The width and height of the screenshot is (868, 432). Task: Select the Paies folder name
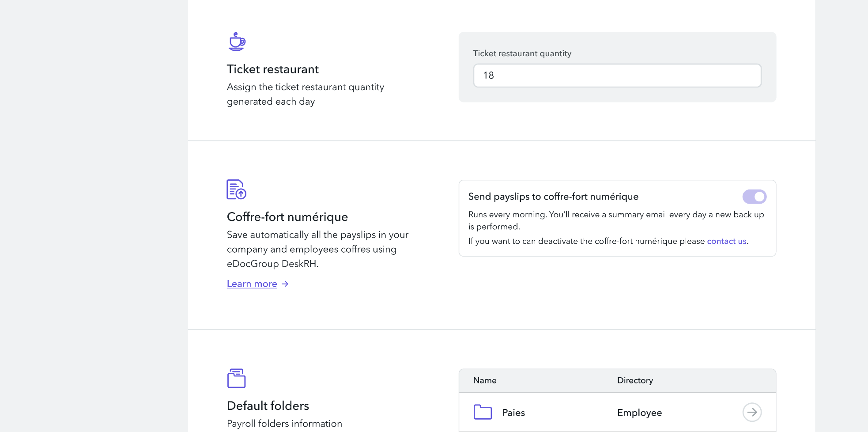pos(513,413)
